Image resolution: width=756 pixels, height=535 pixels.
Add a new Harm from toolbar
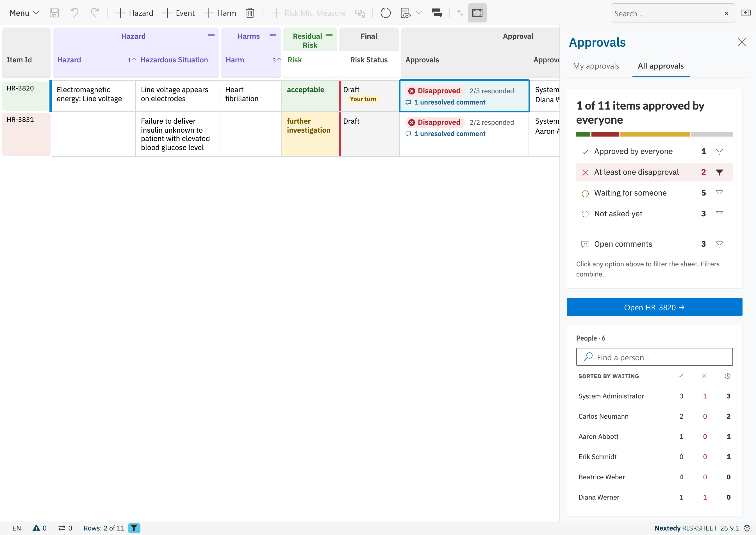click(220, 13)
